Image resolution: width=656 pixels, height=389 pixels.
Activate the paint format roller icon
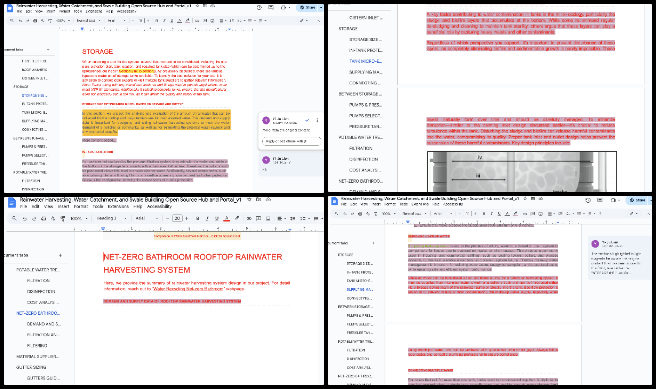[x=63, y=218]
